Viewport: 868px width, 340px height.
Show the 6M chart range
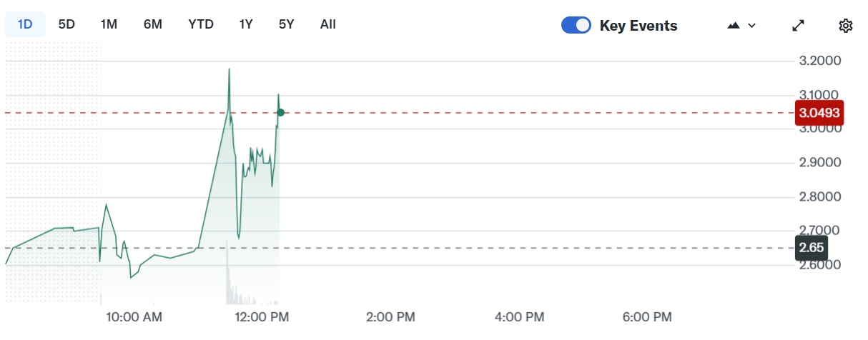click(x=153, y=24)
